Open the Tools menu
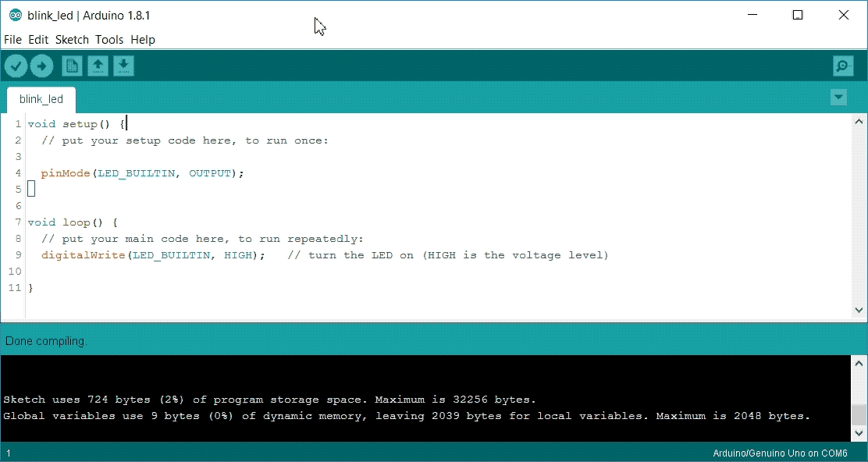 108,39
